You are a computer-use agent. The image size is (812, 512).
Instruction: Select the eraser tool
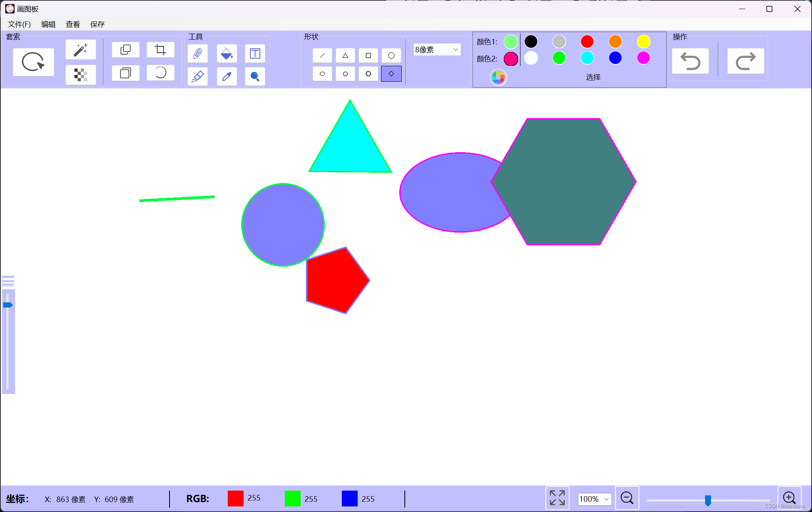[198, 76]
